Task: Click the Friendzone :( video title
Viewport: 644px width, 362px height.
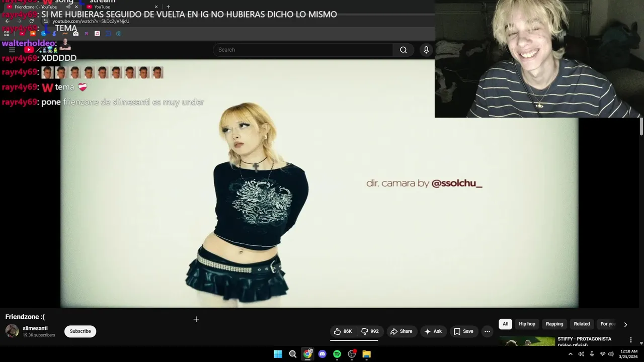Action: (25, 317)
